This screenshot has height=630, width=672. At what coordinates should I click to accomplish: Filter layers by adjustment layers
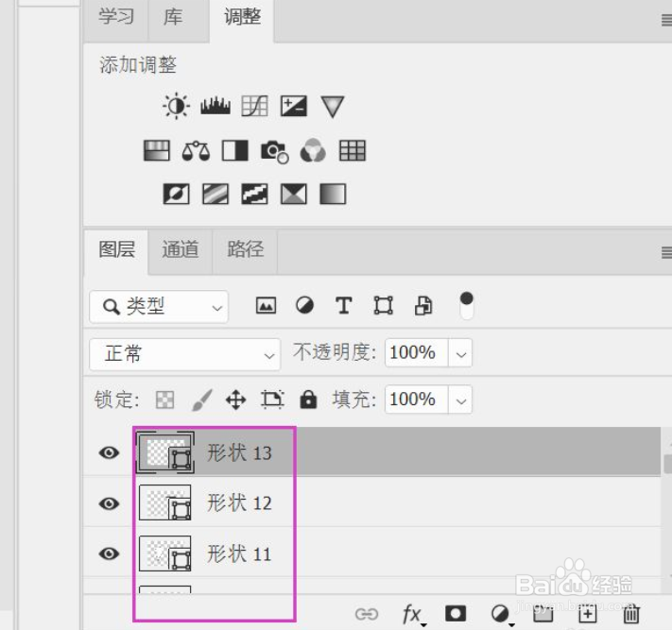(304, 306)
